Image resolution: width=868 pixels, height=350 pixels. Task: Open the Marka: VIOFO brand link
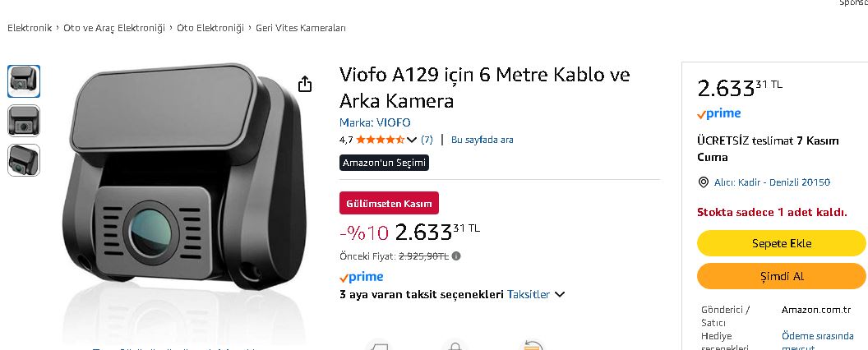[375, 122]
